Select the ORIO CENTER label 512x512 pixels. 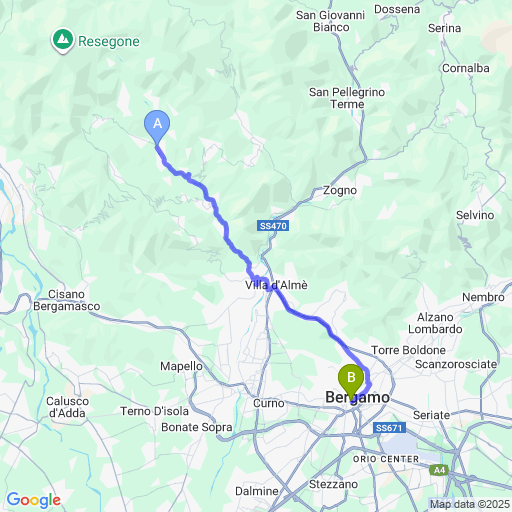[x=386, y=459]
